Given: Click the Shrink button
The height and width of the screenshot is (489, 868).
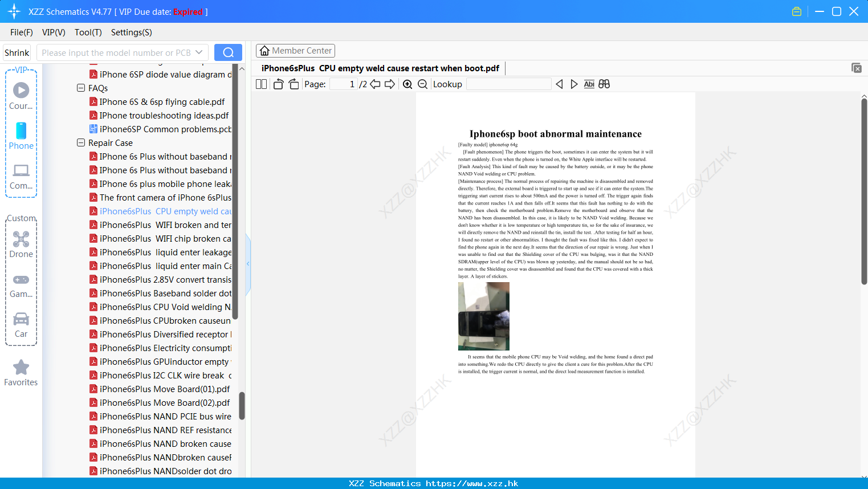Looking at the screenshot, I should 17,52.
